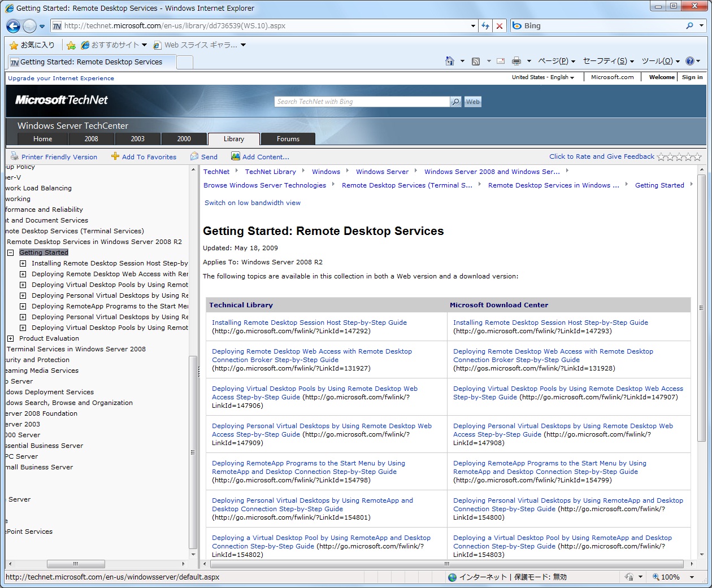Click the add-to-favorites-bar star icon
This screenshot has width=712, height=588.
[x=71, y=45]
